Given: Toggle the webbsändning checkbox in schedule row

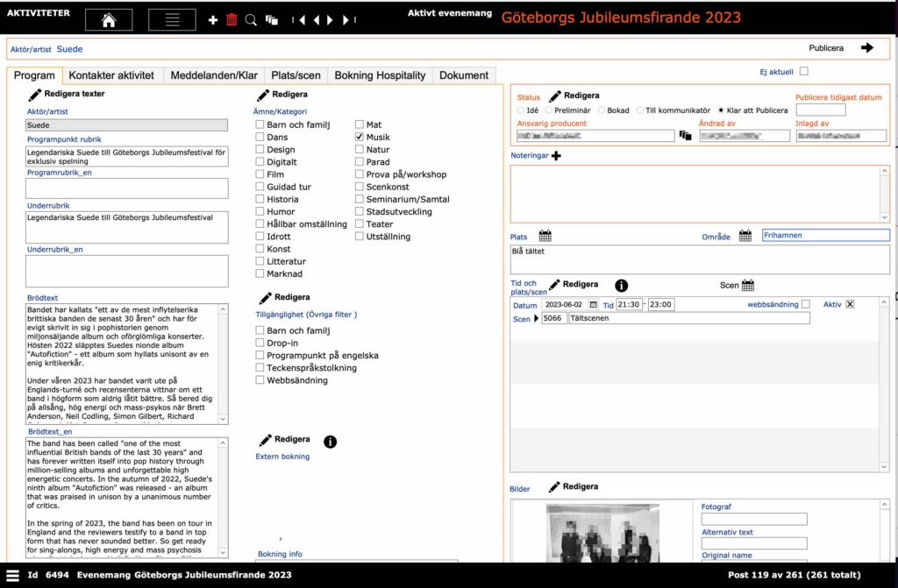Looking at the screenshot, I should coord(806,304).
